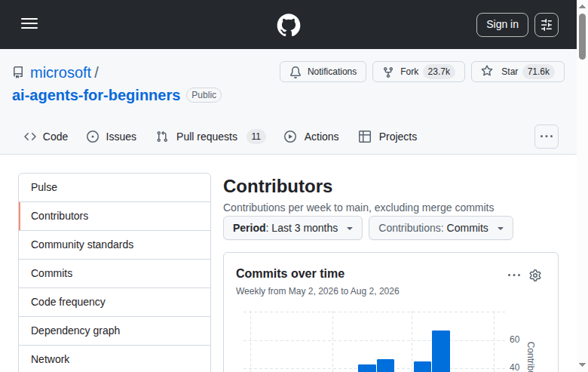
Task: Click the Sign in button
Action: (x=502, y=25)
